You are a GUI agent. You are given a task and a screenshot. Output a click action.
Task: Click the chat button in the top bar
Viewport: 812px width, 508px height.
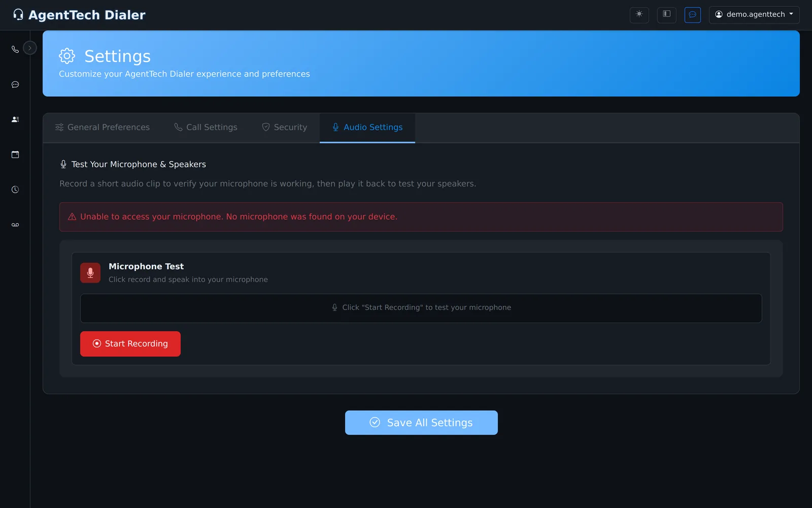tap(692, 15)
